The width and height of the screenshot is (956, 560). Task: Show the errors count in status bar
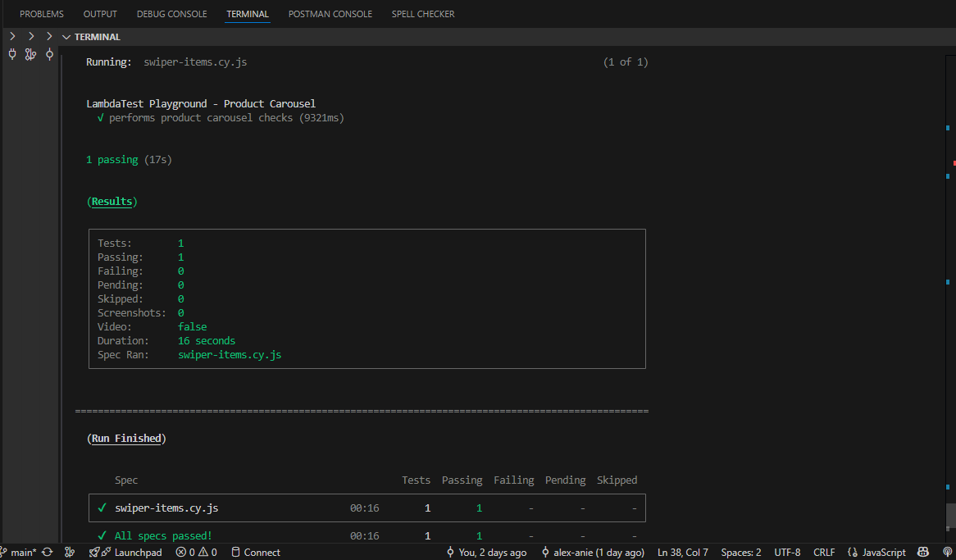tap(185, 552)
